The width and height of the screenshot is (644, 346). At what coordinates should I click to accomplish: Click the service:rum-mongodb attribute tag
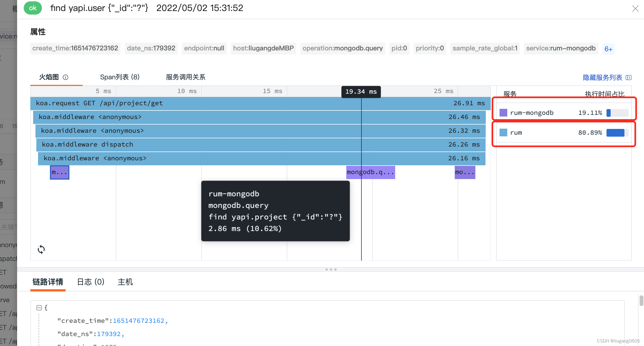561,48
